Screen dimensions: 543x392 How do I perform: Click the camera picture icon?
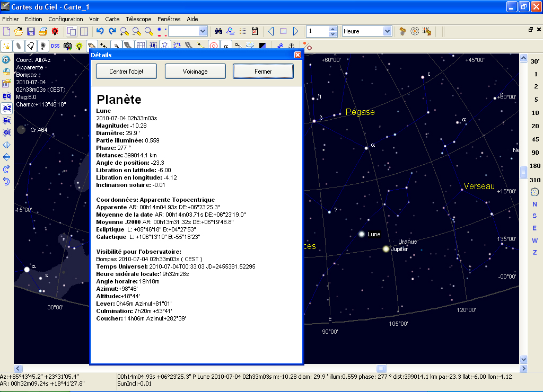click(x=67, y=46)
